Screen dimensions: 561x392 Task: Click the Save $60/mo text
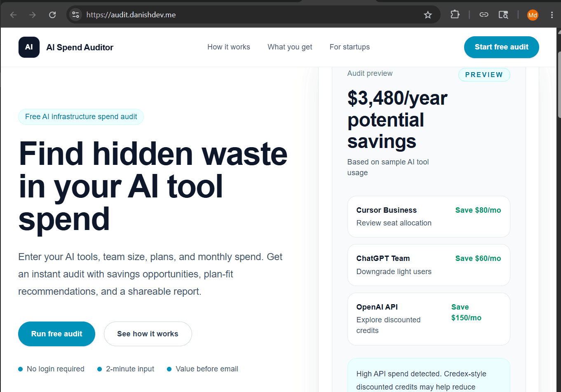coord(478,258)
